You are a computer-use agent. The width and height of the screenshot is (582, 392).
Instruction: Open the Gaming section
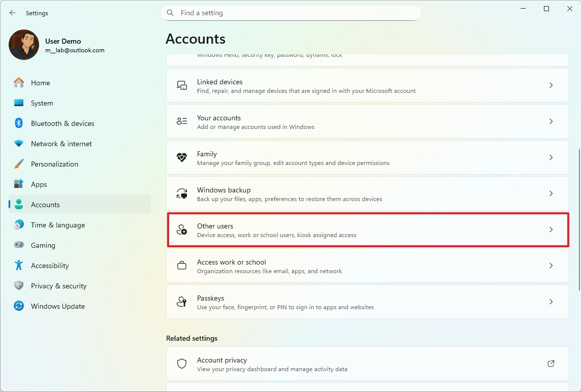coord(80,245)
